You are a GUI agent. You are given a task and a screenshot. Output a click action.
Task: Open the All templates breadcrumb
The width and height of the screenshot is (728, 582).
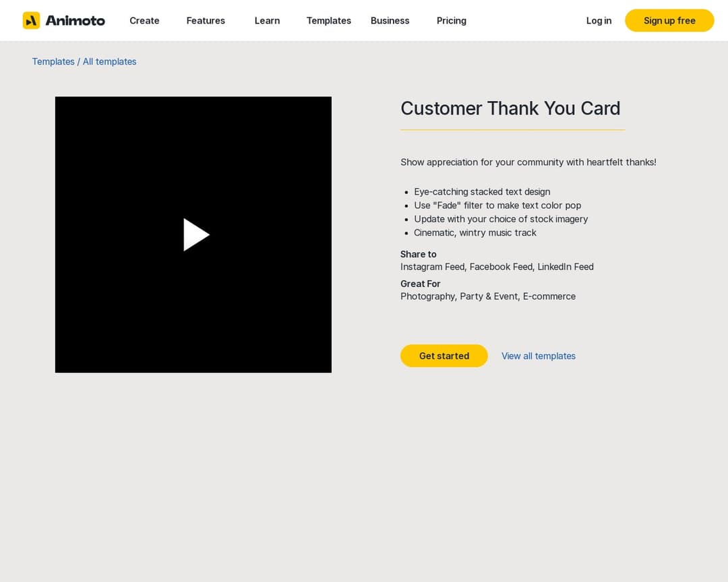(x=109, y=61)
